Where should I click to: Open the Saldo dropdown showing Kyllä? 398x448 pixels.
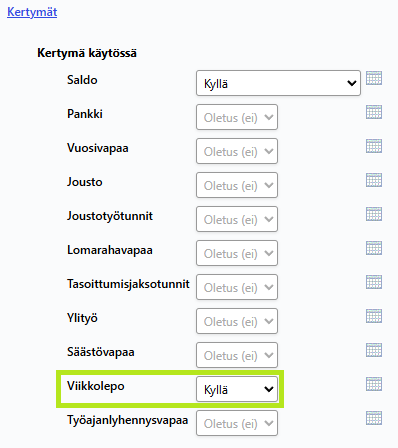[x=278, y=83]
